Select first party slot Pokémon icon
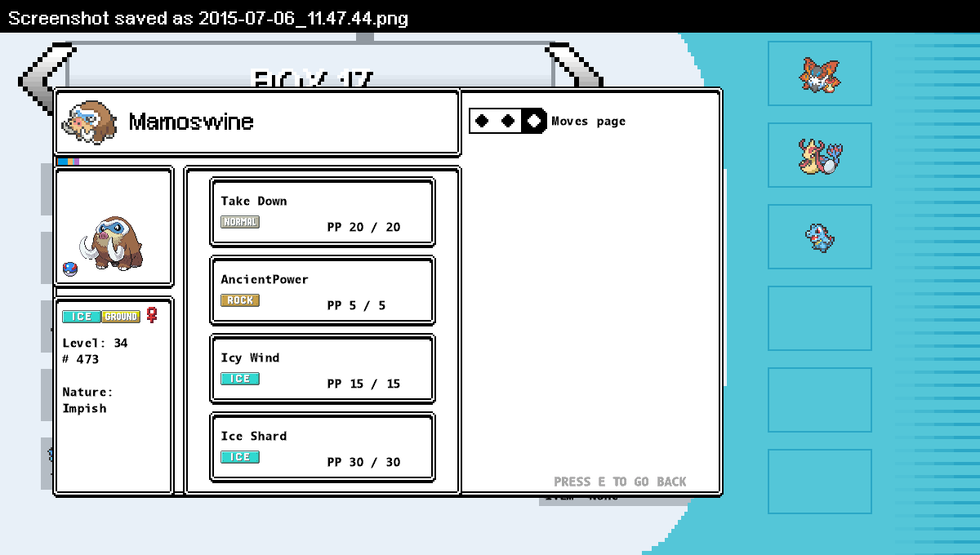The width and height of the screenshot is (980, 555). (819, 73)
